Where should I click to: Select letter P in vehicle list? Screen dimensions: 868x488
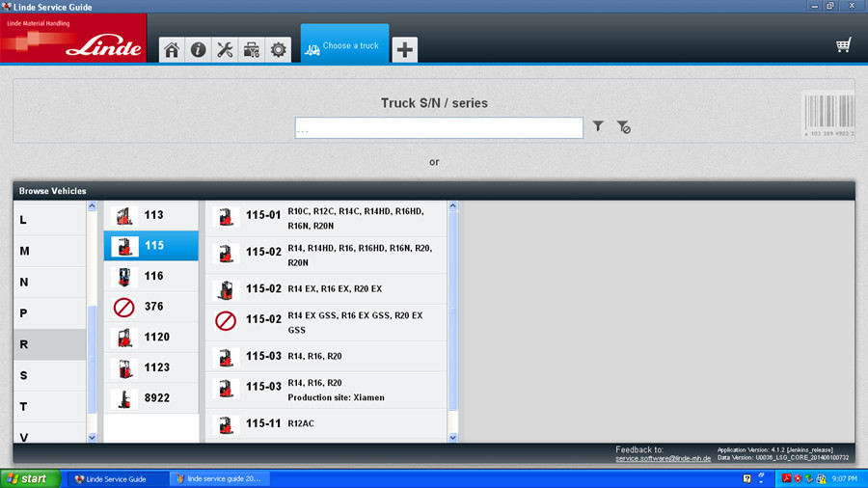[x=50, y=313]
